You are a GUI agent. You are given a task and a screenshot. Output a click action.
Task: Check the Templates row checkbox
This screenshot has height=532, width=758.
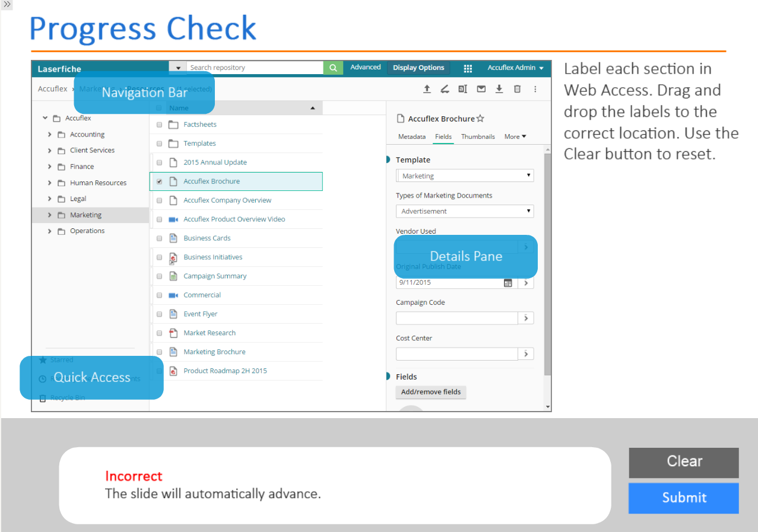coord(159,144)
